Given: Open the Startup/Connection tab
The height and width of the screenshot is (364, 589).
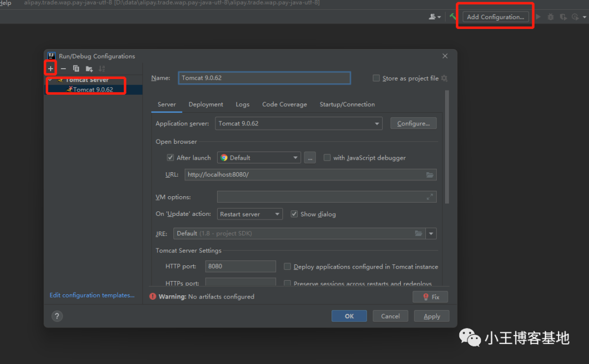Looking at the screenshot, I should (347, 105).
